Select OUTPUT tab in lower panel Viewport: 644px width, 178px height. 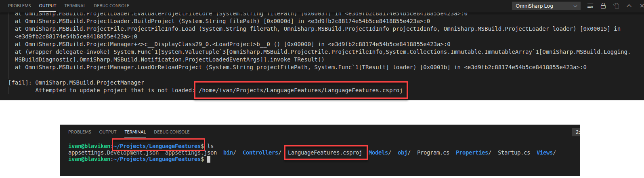click(108, 132)
